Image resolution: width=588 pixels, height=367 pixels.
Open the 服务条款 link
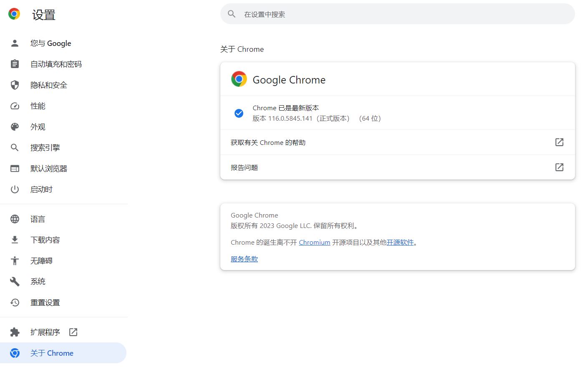click(x=244, y=259)
